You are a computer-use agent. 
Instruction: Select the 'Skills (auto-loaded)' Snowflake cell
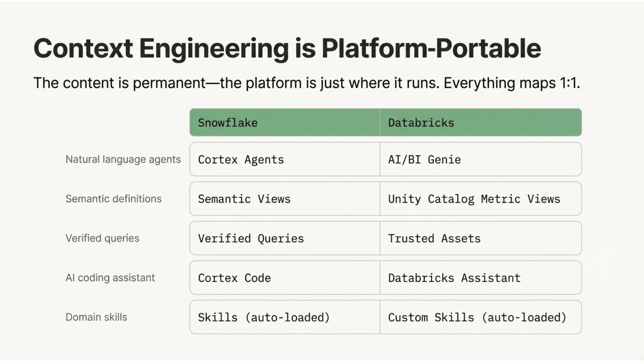click(285, 317)
